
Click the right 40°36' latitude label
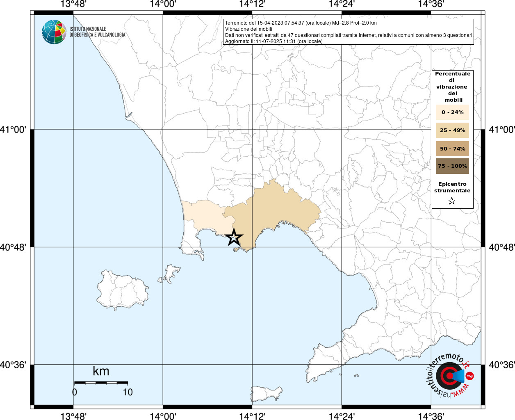(502, 365)
